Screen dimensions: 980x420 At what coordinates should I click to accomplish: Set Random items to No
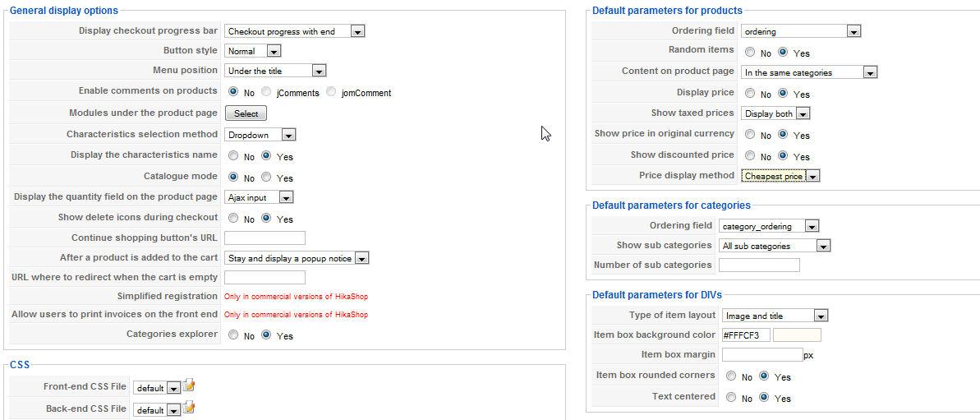coord(749,52)
